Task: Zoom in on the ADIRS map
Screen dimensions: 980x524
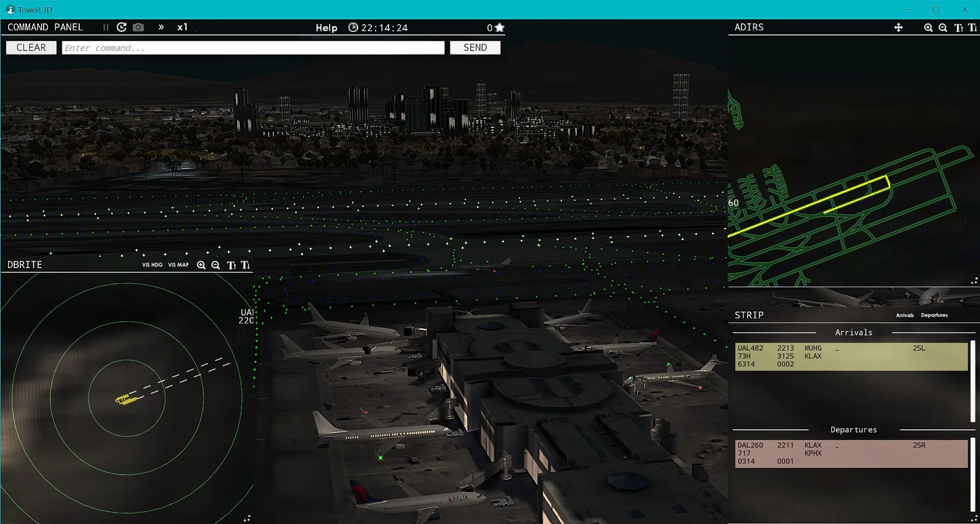Action: click(x=928, y=27)
